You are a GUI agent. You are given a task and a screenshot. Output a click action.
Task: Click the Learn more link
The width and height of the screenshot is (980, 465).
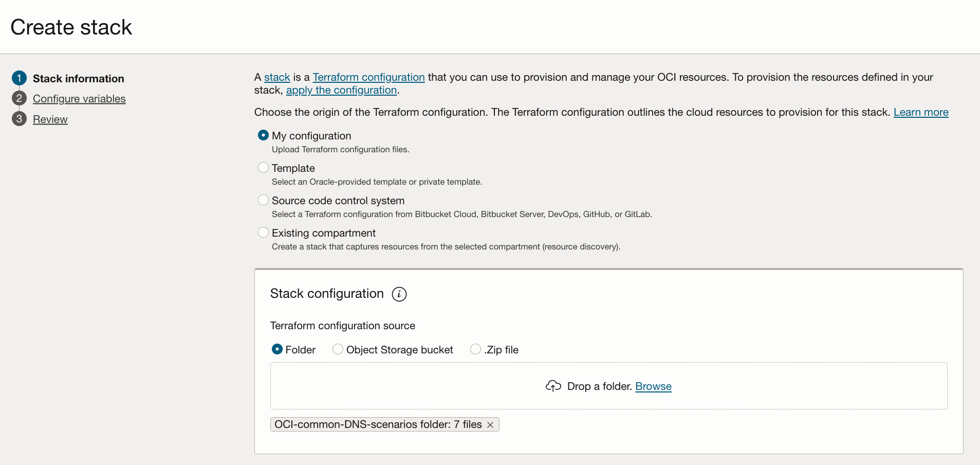pyautogui.click(x=920, y=112)
